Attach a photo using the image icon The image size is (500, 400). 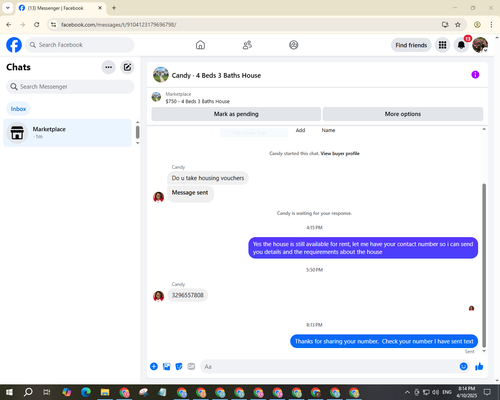coord(166,367)
